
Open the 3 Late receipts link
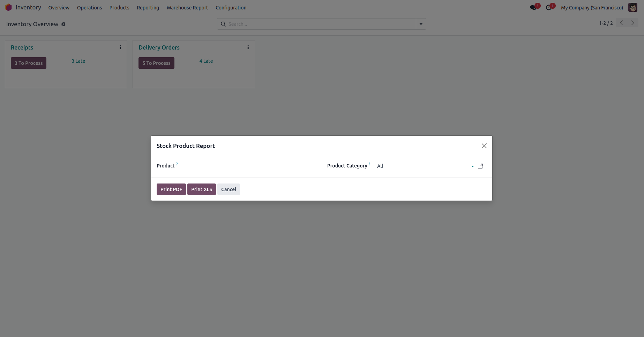(78, 61)
